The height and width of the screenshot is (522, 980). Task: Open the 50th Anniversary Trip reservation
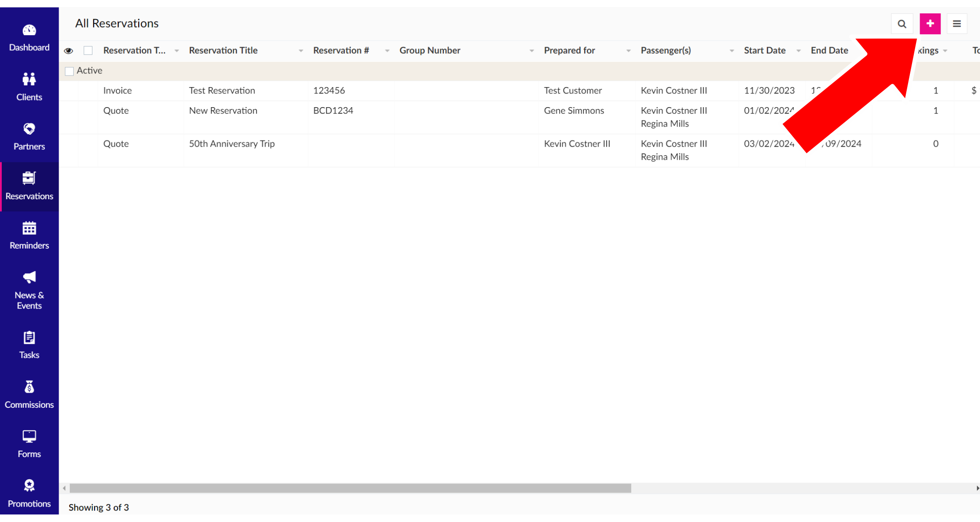pyautogui.click(x=231, y=144)
